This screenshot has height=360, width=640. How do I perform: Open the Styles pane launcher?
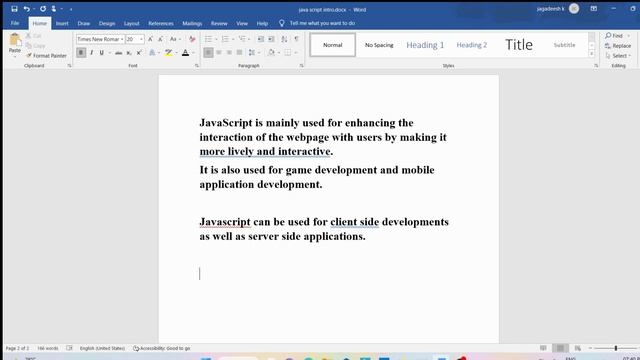tap(596, 66)
